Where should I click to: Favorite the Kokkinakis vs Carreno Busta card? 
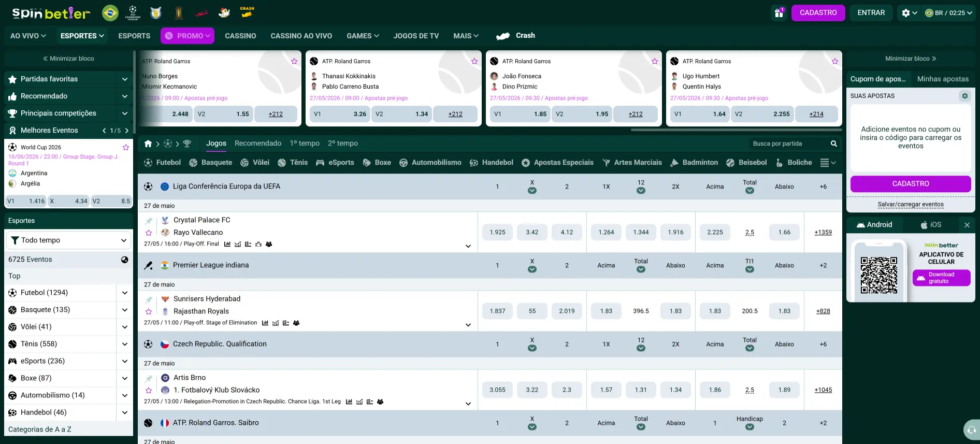pyautogui.click(x=474, y=61)
